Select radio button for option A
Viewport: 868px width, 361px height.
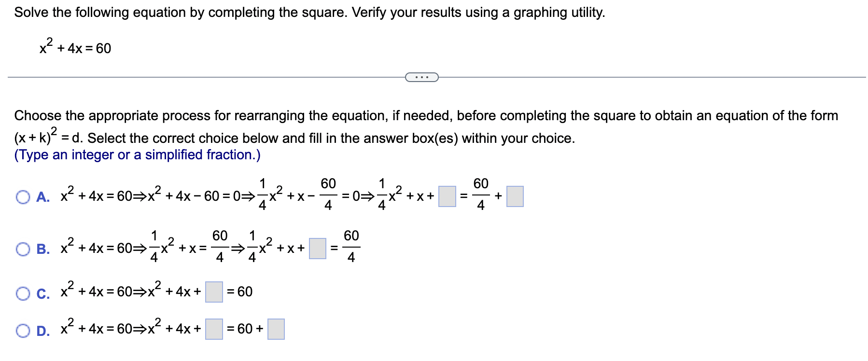click(23, 197)
